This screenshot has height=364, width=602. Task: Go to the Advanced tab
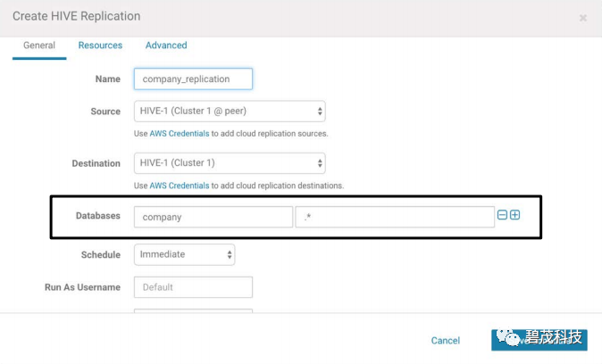tap(166, 45)
